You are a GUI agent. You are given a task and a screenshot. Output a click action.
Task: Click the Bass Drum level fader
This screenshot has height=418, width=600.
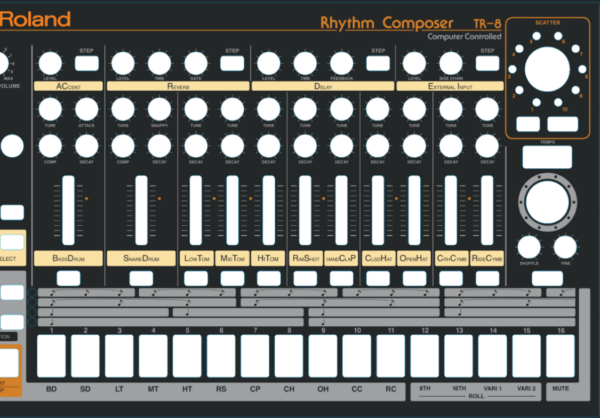[68, 210]
